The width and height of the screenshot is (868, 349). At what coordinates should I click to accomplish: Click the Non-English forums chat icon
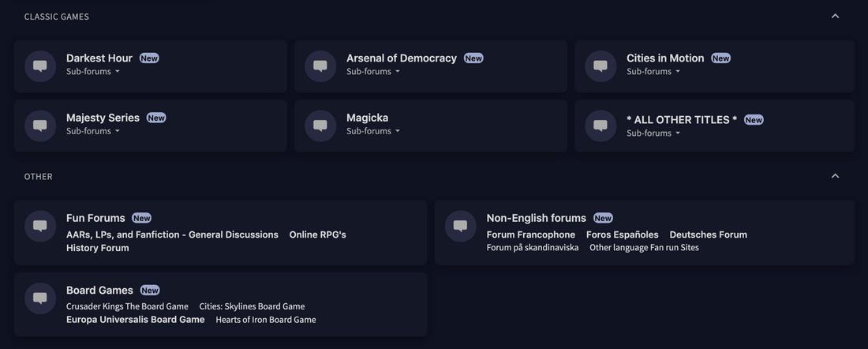coord(461,227)
